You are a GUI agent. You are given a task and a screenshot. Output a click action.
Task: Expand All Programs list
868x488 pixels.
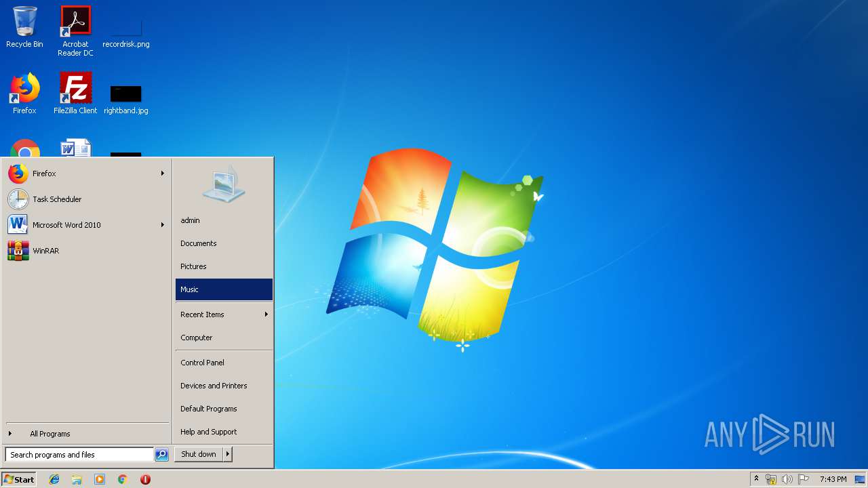point(86,434)
